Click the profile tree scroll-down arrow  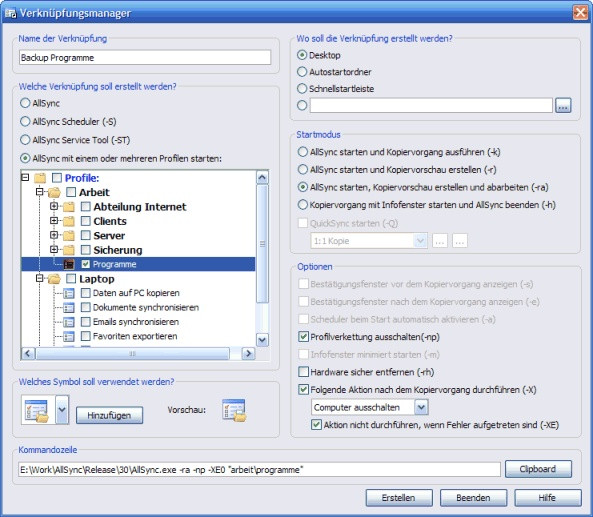262,340
